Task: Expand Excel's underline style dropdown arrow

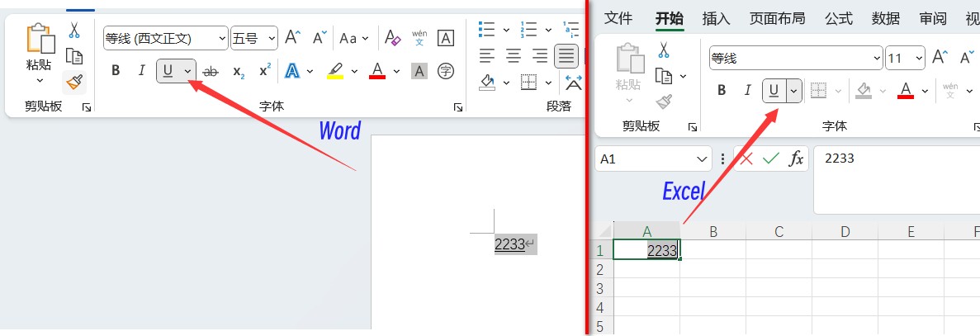Action: [x=793, y=91]
